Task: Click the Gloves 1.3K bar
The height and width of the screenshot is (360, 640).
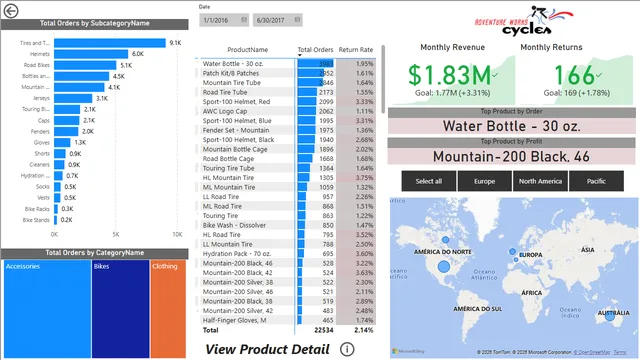Action: (62, 142)
